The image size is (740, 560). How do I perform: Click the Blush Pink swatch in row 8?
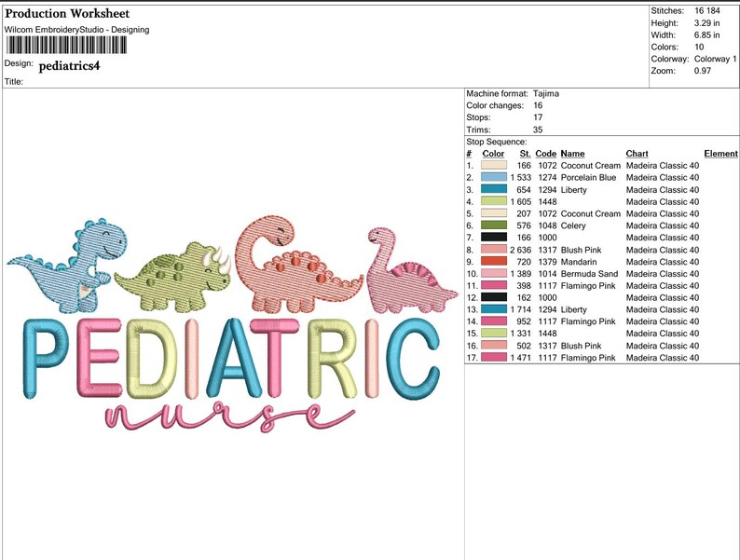pyautogui.click(x=494, y=250)
